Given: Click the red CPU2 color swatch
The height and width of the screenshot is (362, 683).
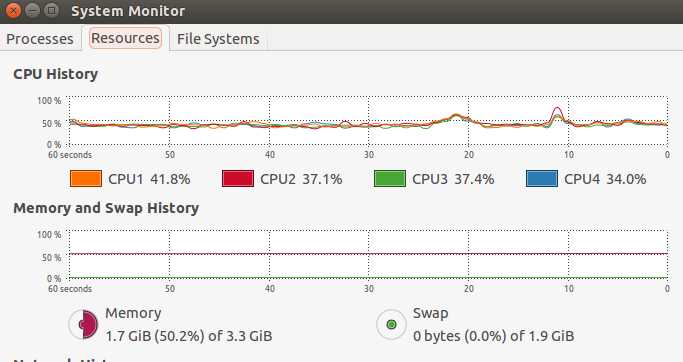Looking at the screenshot, I should point(238,179).
